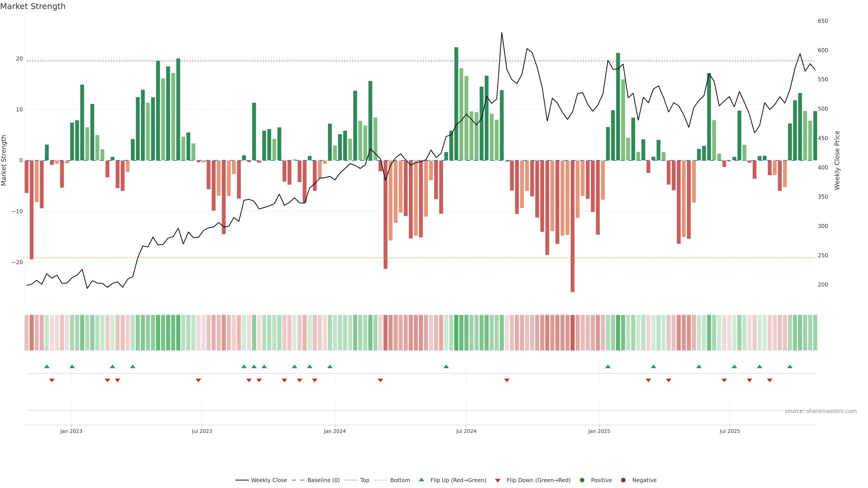
Task: Click the green Positive legend dot
Action: point(582,480)
